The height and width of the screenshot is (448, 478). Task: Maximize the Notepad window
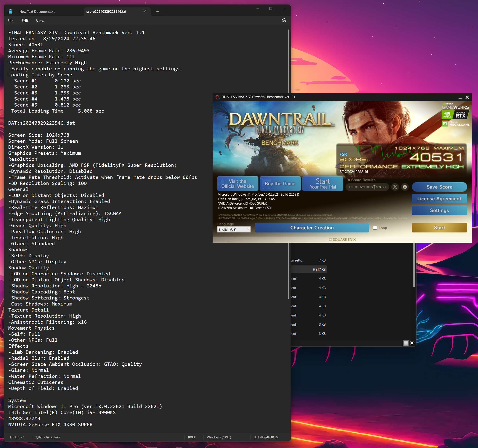click(x=271, y=8)
